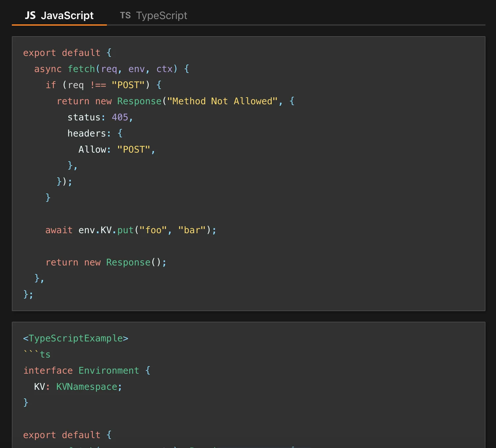Click the TS icon in the TypeScript tab

tap(125, 15)
